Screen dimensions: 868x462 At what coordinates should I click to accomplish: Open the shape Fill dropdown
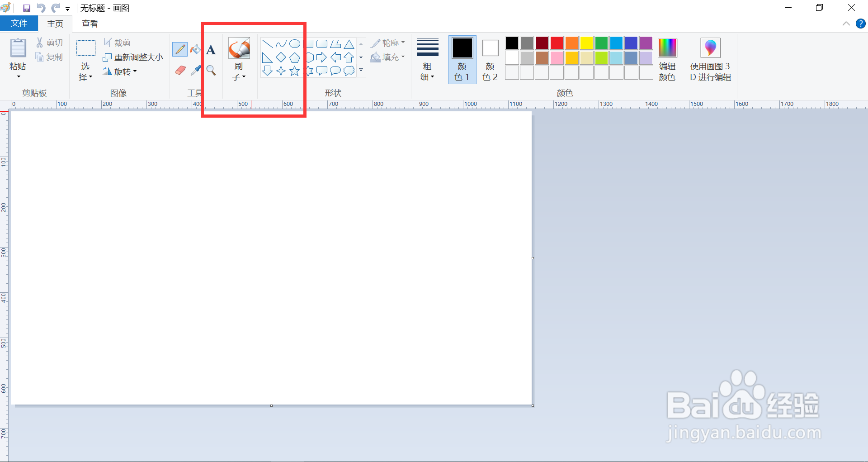click(x=387, y=57)
